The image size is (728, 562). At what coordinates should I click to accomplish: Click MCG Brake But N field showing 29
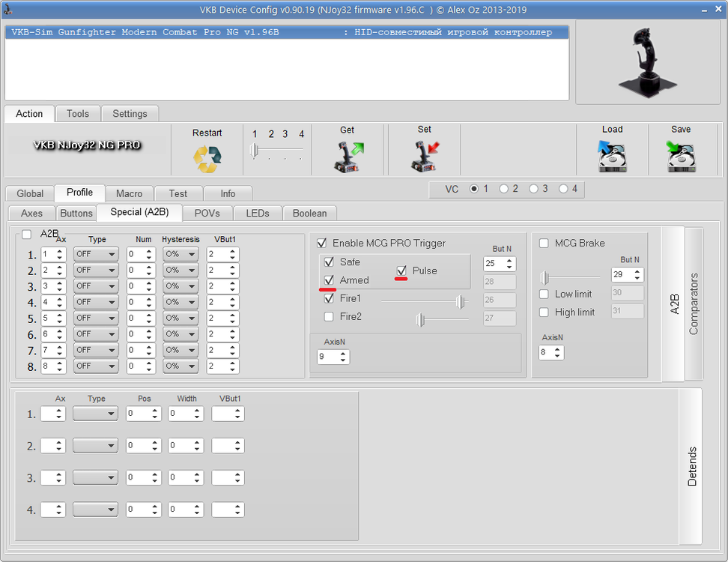coord(627,274)
